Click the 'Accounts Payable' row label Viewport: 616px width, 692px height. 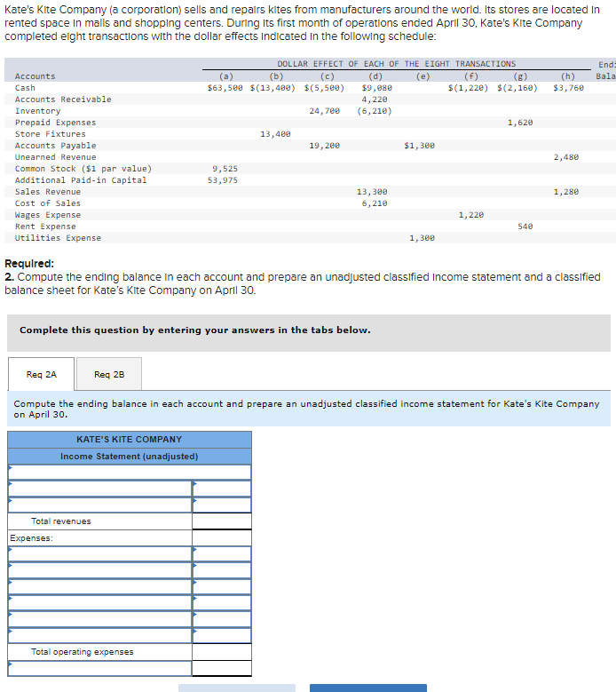click(x=56, y=146)
